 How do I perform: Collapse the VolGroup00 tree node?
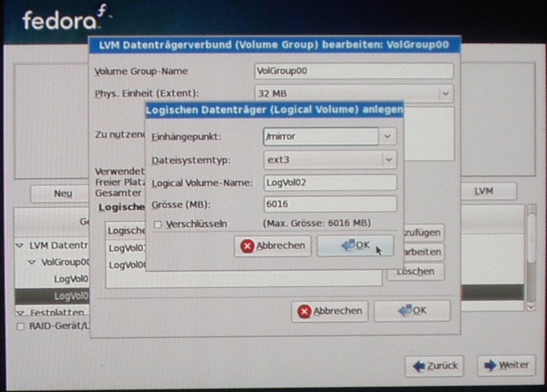[x=32, y=263]
